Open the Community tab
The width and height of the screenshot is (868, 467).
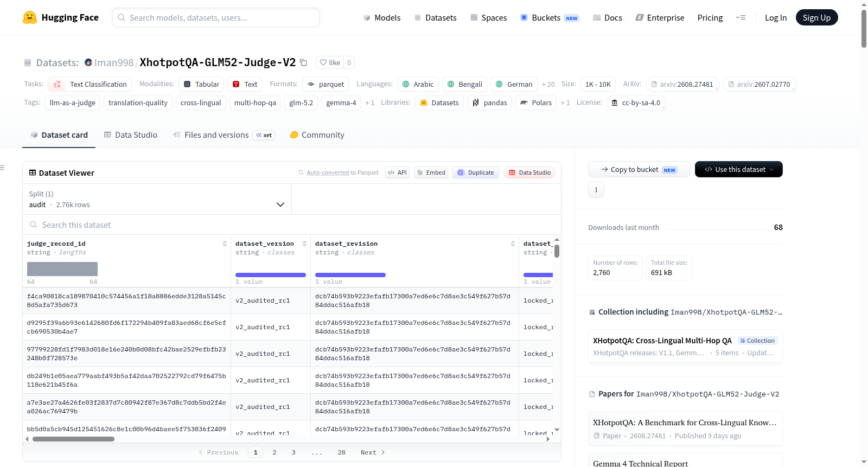pyautogui.click(x=317, y=135)
